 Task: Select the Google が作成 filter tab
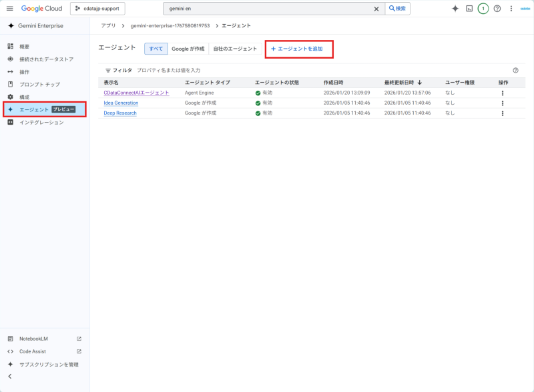tap(188, 49)
